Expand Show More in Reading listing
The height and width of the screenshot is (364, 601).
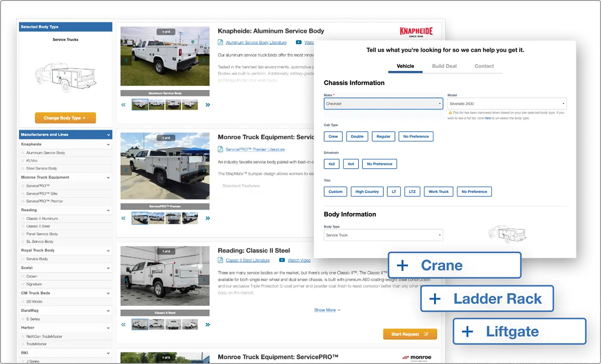327,310
